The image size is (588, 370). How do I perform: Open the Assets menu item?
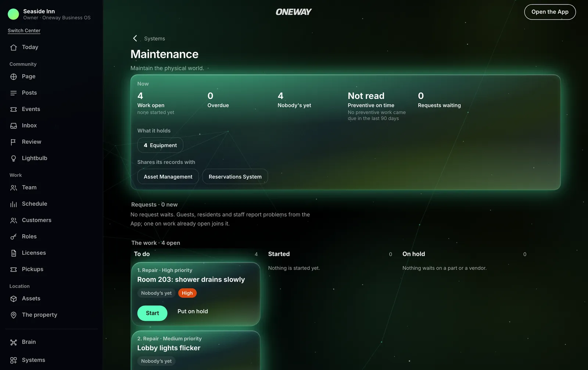(51, 298)
